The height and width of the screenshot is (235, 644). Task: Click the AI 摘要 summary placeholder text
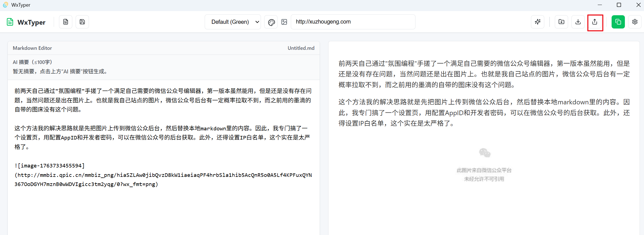[60, 71]
